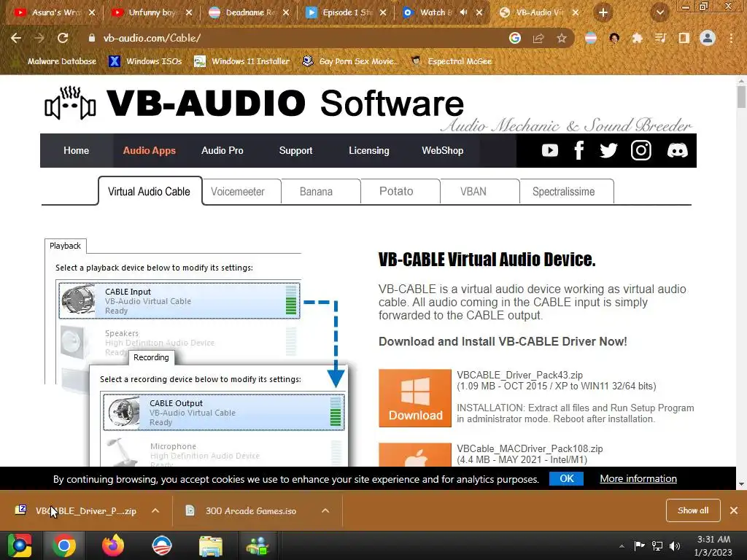Go back to the previous page

pyautogui.click(x=16, y=38)
